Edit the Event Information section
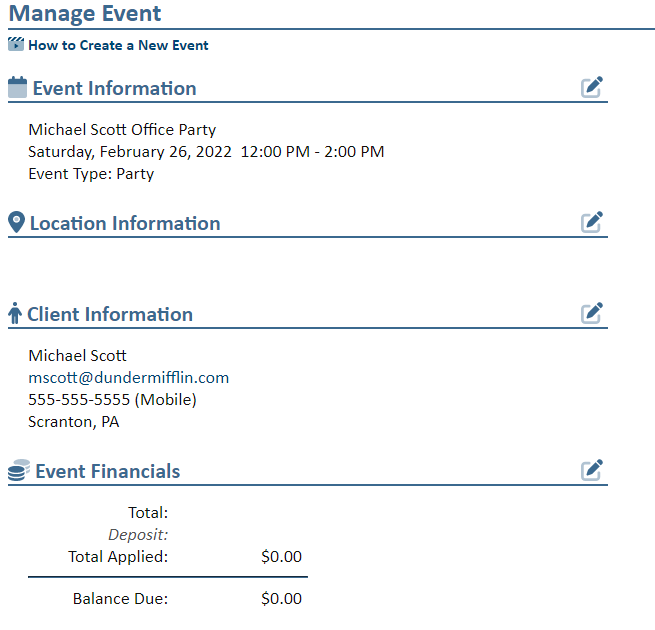 (592, 87)
